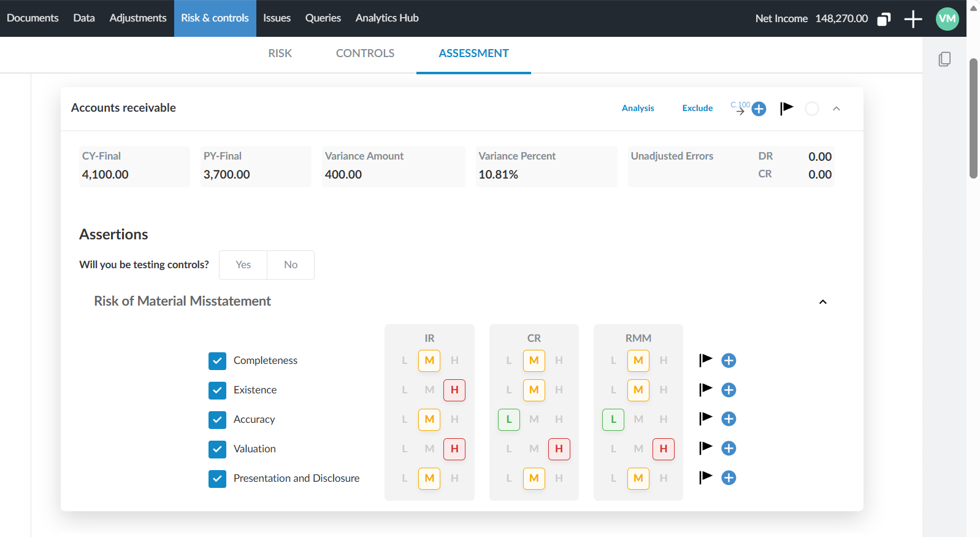Click the PY-Final value 3,700.00
The width and height of the screenshot is (980, 537).
227,175
